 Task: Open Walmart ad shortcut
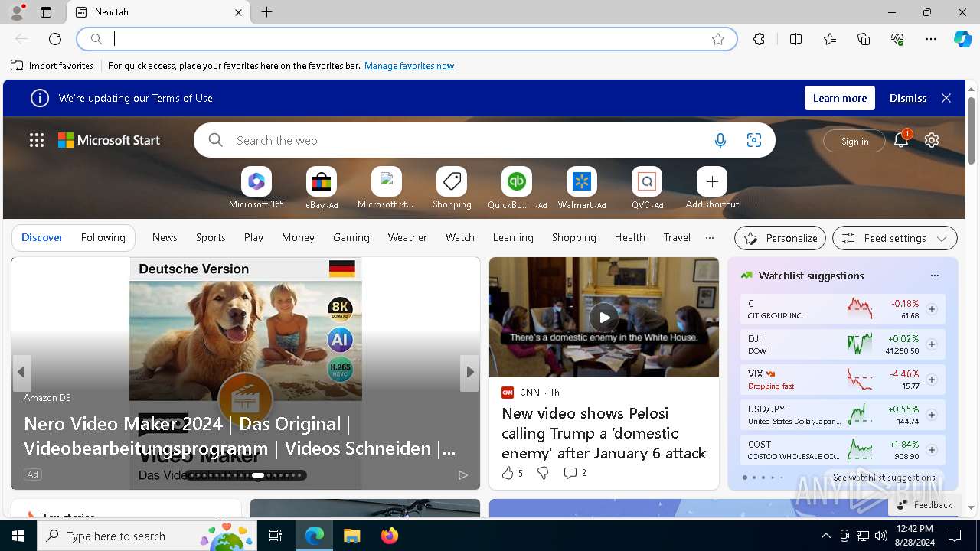click(x=582, y=188)
